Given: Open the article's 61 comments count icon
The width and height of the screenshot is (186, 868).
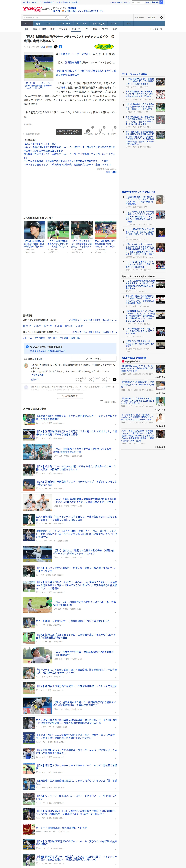Looking at the screenshot, I should [x=43, y=47].
